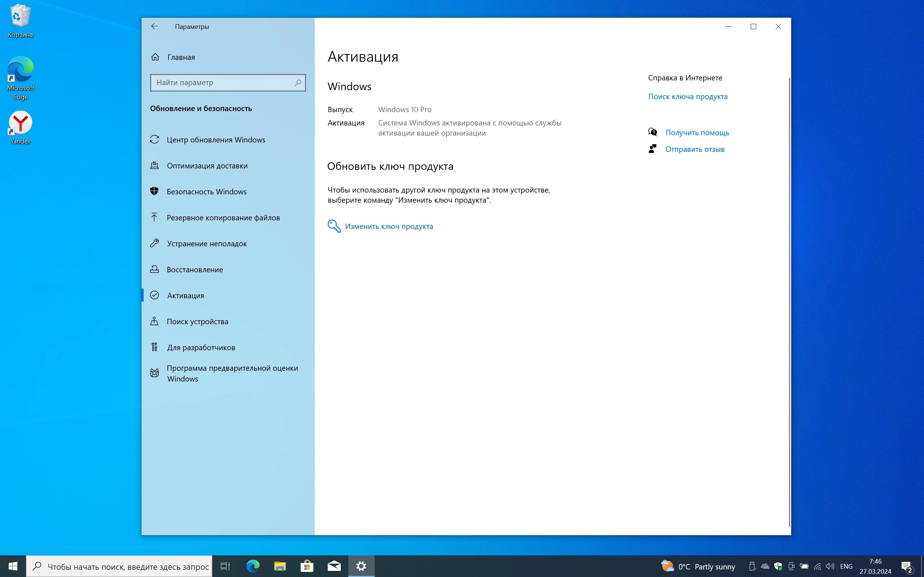Open Для разработчиков section
The width and height of the screenshot is (924, 577).
pos(201,347)
